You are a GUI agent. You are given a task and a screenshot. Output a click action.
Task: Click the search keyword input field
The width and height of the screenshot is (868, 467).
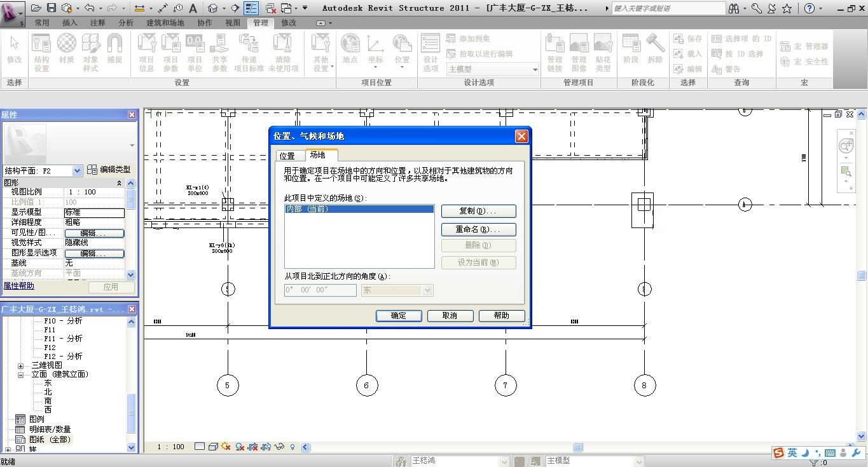pyautogui.click(x=668, y=8)
